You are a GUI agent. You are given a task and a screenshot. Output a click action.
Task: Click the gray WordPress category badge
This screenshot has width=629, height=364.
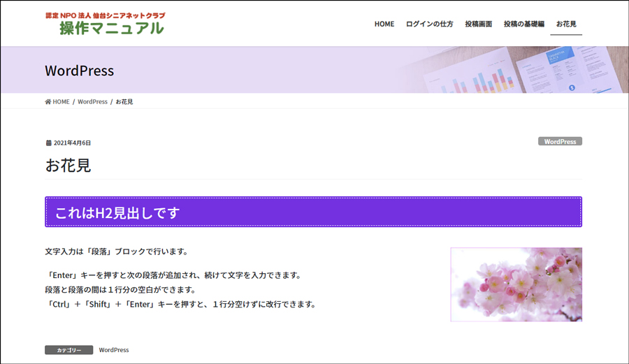pos(560,142)
